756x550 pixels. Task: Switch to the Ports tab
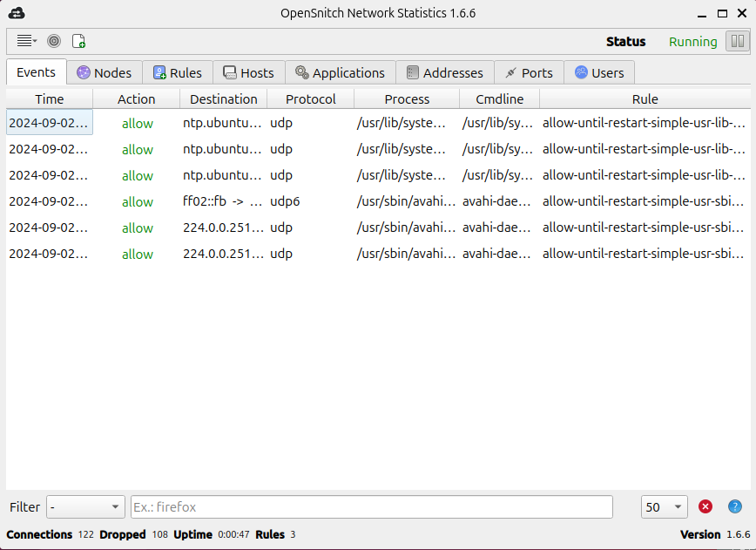(529, 73)
